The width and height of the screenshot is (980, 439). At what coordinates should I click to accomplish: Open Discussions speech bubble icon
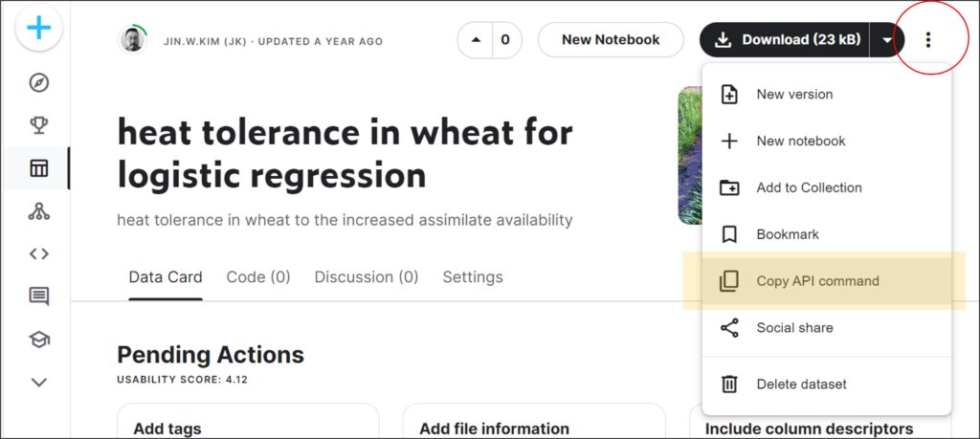[x=38, y=296]
